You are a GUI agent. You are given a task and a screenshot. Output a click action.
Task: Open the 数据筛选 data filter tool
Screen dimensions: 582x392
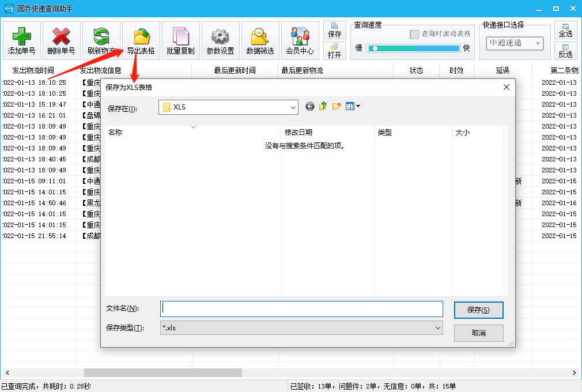260,40
